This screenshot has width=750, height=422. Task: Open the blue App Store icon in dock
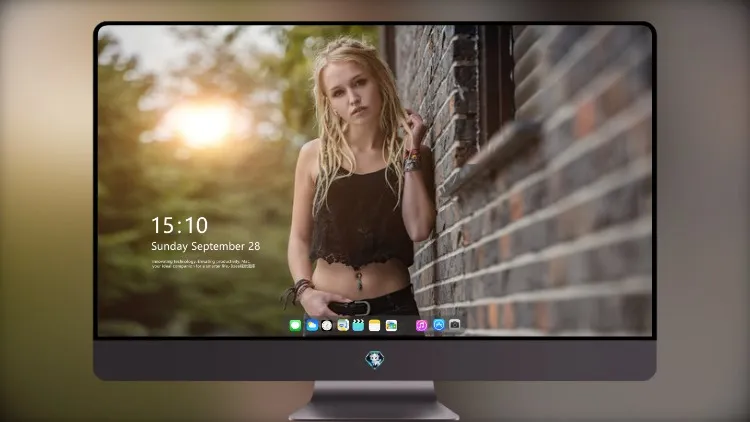pyautogui.click(x=439, y=325)
